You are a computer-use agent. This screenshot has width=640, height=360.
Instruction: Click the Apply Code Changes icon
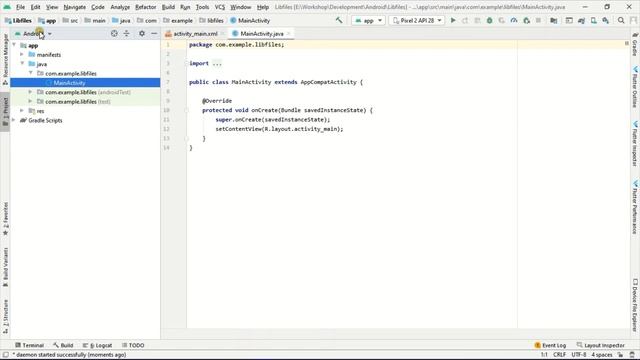(x=477, y=20)
